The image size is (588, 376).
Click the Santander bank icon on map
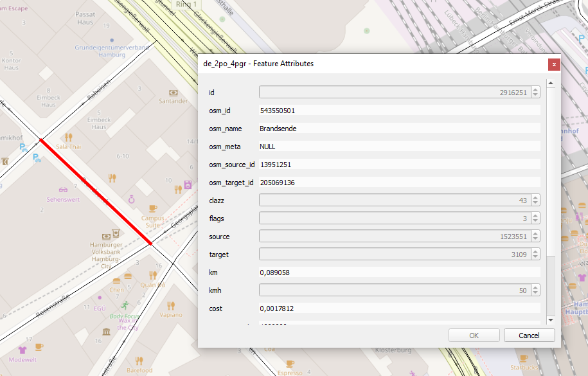(172, 93)
